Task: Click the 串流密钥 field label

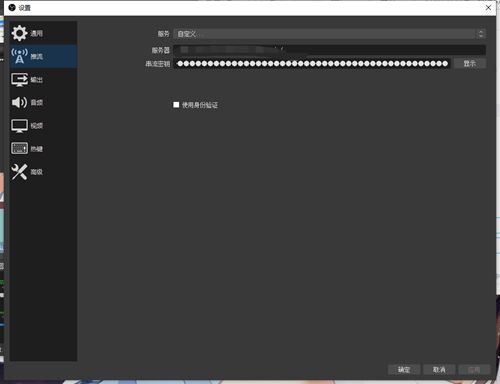Action: pos(158,64)
